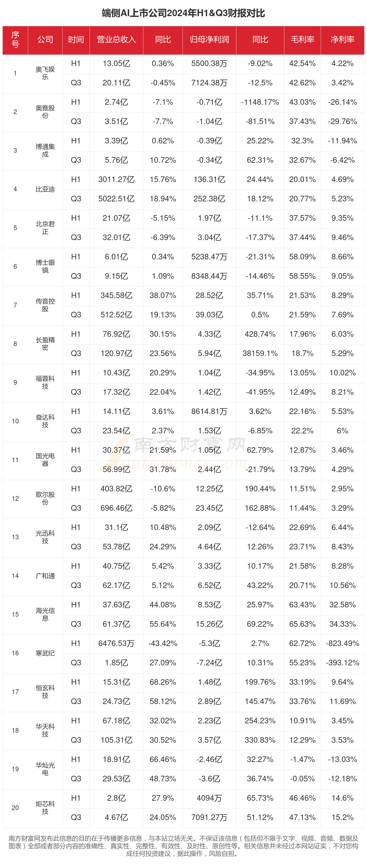Screen dimensions: 367x868
Task: Select the 炬芯科技 company name
Action: (x=45, y=808)
